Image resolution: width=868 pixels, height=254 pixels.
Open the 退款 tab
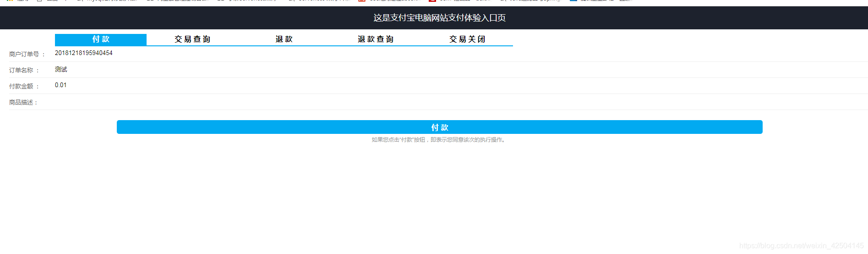tap(284, 39)
